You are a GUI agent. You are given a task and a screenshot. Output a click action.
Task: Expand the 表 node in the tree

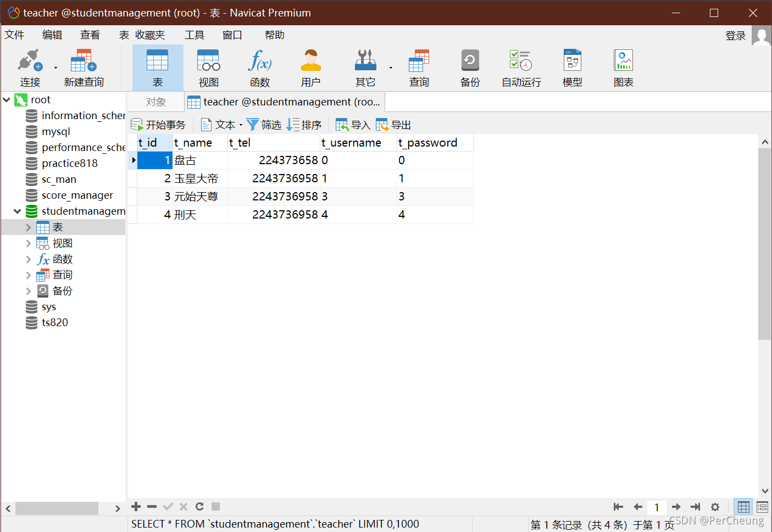(x=29, y=227)
